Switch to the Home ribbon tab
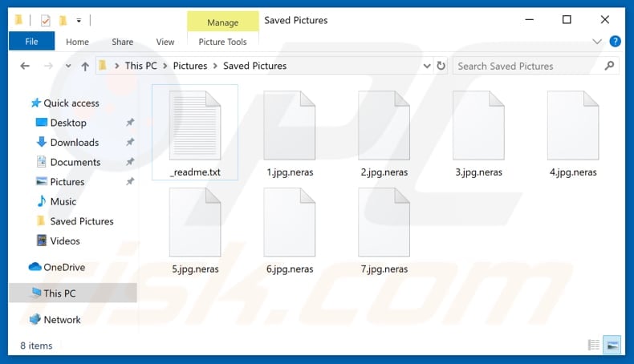This screenshot has height=364, width=634. click(77, 42)
